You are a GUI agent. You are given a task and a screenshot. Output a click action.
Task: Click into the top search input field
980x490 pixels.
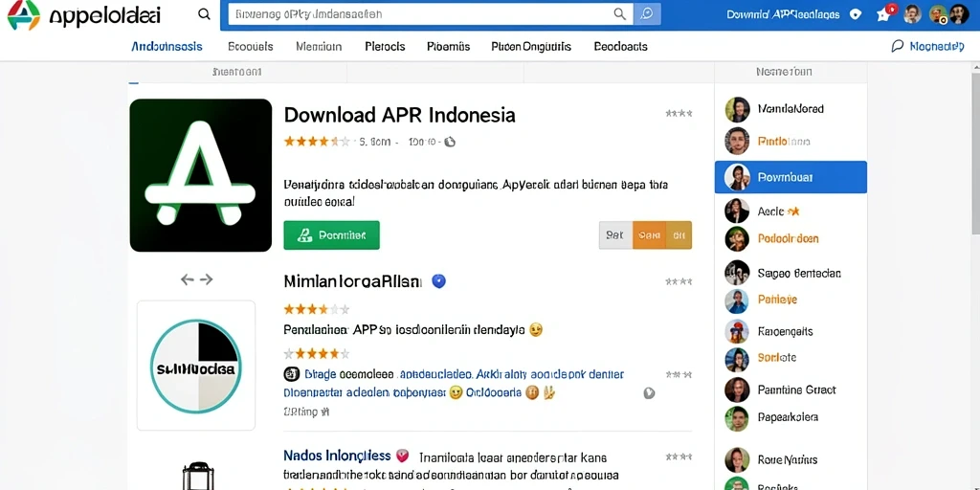click(431, 13)
